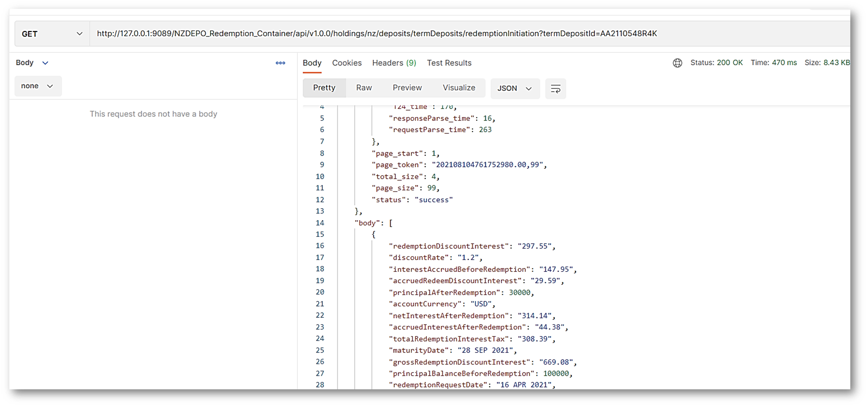Open the JSON format dropdown
The height and width of the screenshot is (407, 868).
coord(514,88)
